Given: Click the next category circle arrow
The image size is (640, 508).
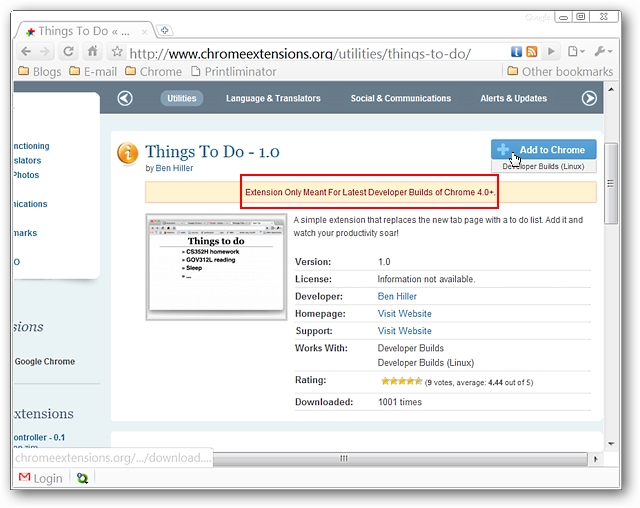Looking at the screenshot, I should [589, 98].
